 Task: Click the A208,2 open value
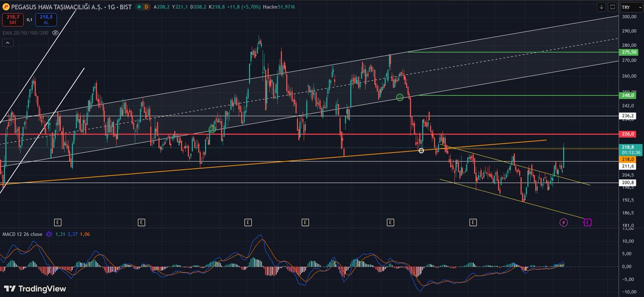pyautogui.click(x=161, y=7)
